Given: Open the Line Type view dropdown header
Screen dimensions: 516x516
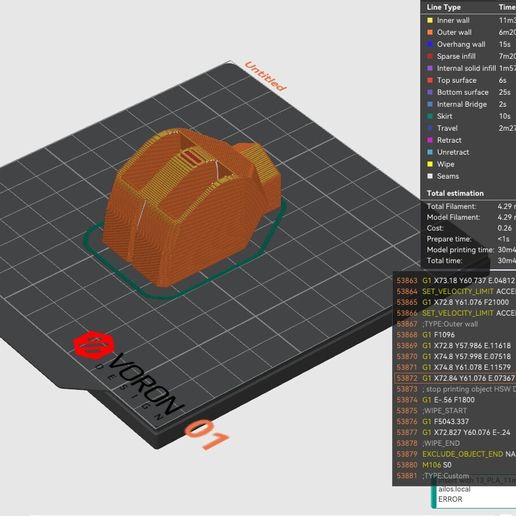Looking at the screenshot, I should 444,7.
